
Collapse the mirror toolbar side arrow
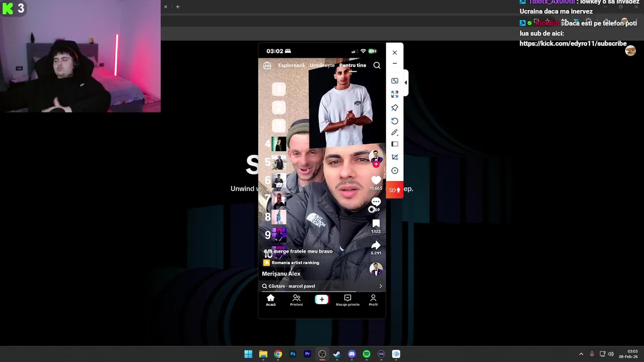click(406, 83)
